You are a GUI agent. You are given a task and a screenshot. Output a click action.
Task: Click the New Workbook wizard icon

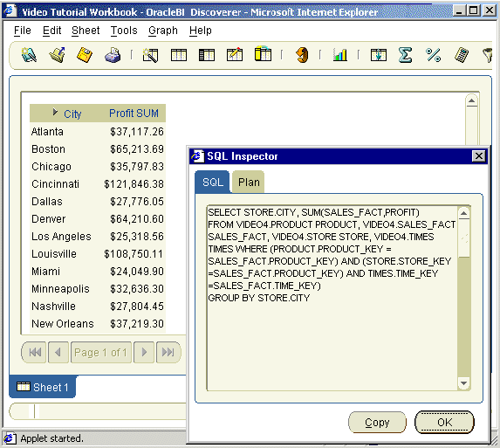point(29,54)
